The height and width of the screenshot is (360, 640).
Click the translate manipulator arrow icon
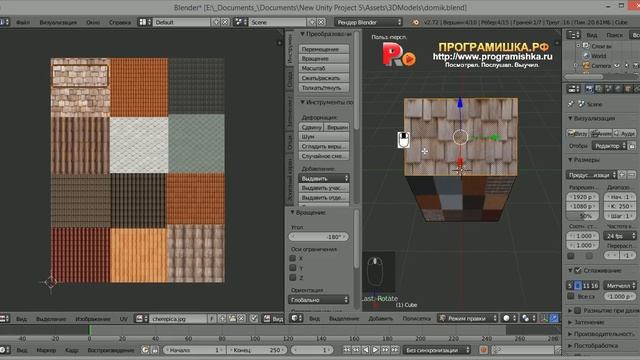(x=554, y=318)
